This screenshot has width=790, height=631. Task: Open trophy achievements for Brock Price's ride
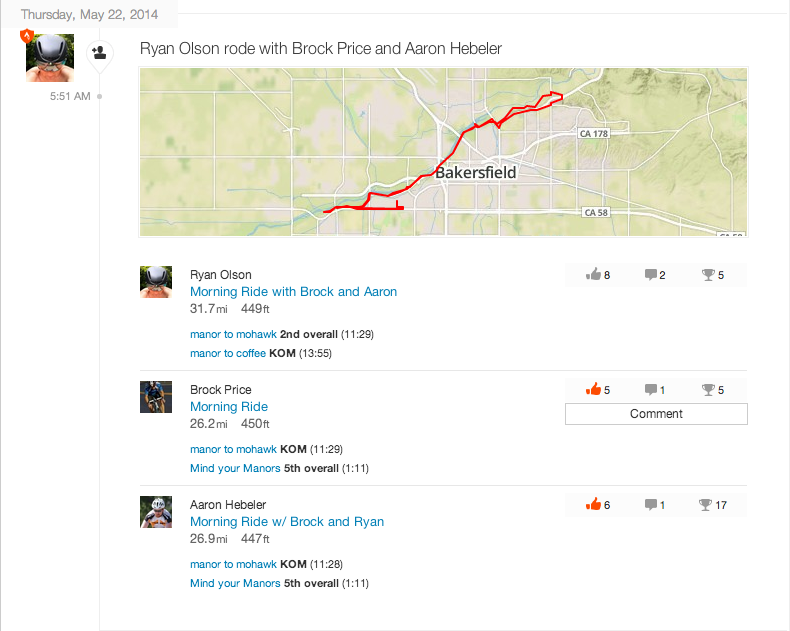tap(708, 390)
